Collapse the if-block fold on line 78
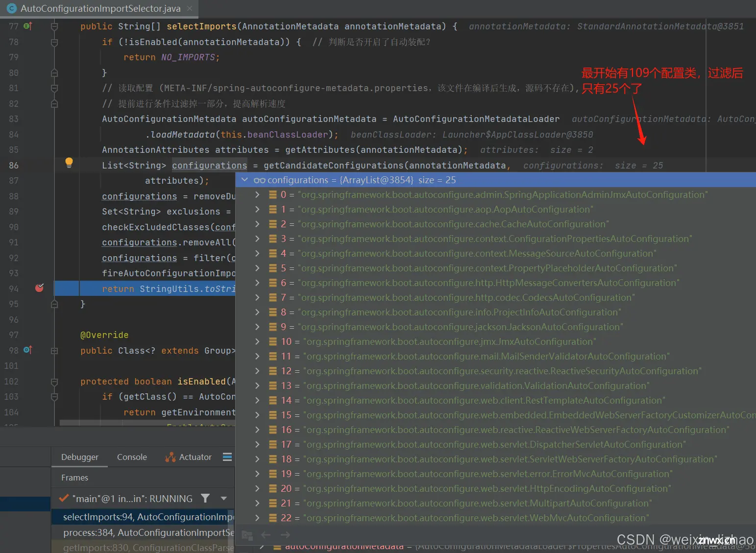756x553 pixels. point(54,42)
